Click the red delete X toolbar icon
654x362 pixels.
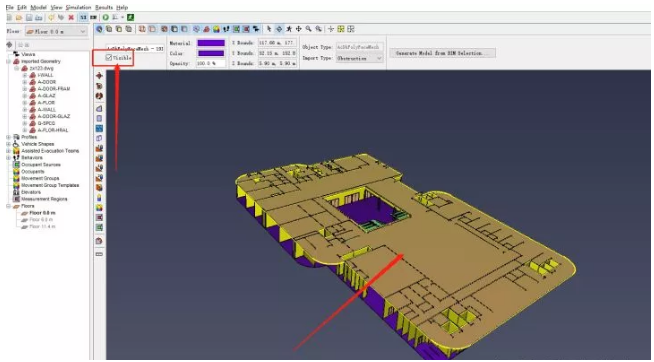click(71, 18)
